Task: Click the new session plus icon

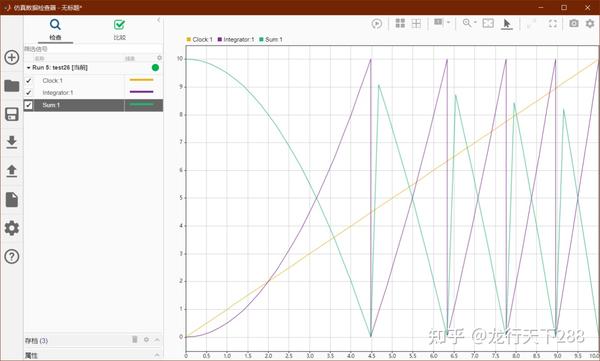Action: coord(12,57)
